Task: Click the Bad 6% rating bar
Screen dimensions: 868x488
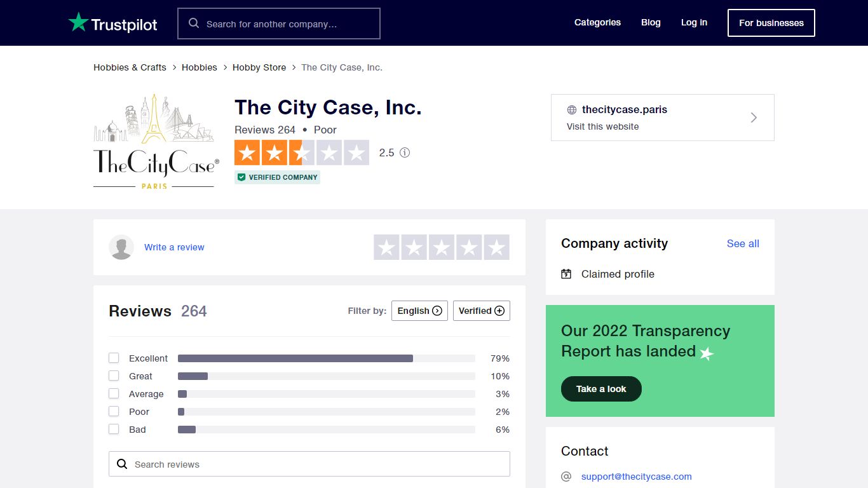Action: (327, 430)
